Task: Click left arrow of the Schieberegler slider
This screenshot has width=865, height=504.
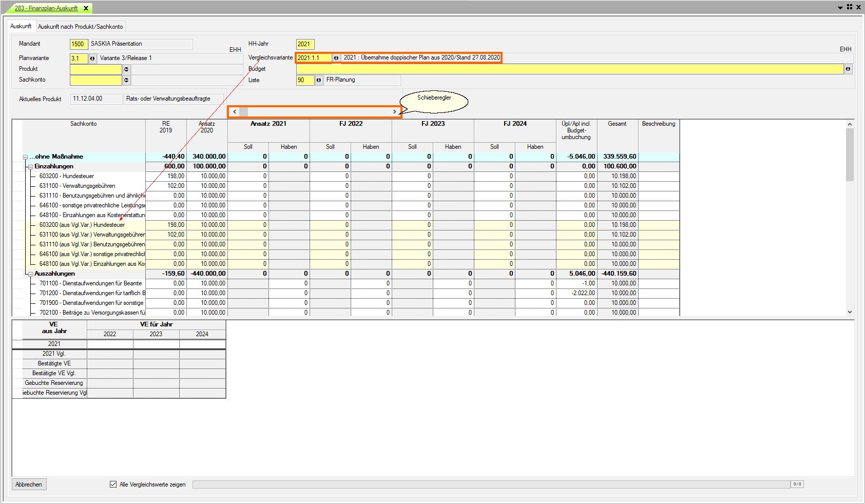Action: pos(235,112)
